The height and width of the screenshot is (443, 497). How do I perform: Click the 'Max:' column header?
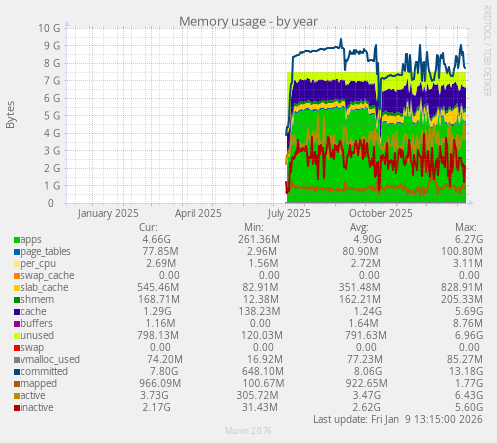point(466,227)
